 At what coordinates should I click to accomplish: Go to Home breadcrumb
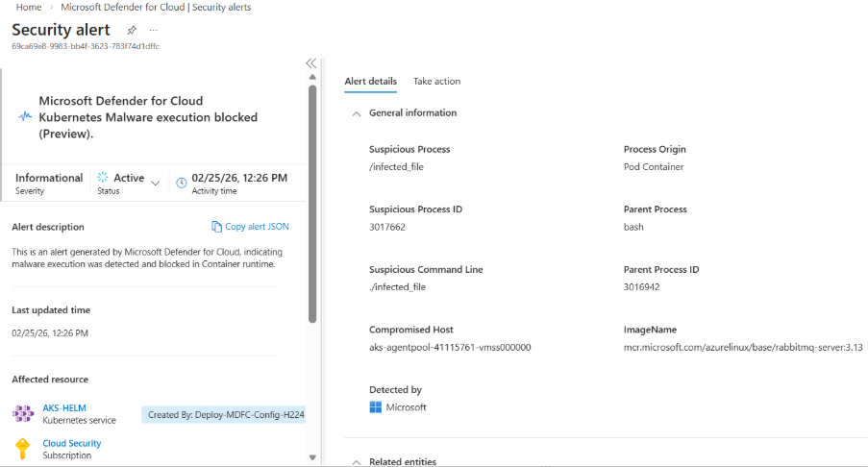coord(29,7)
